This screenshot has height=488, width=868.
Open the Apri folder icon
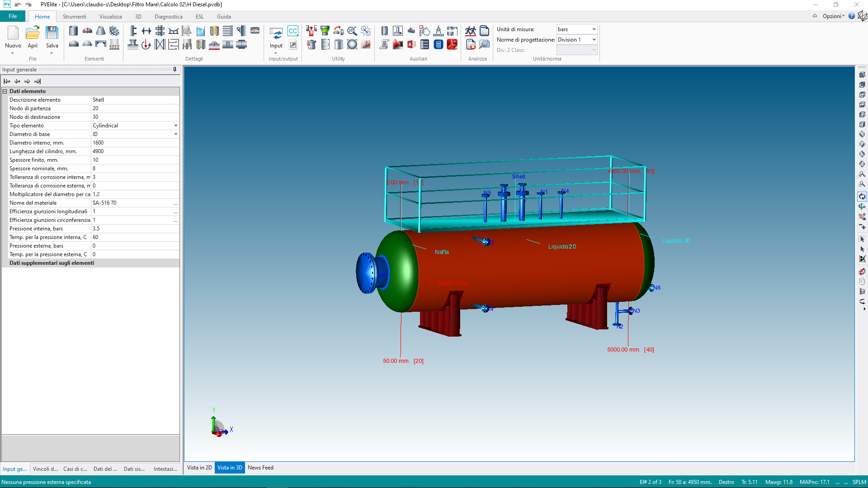[x=33, y=33]
